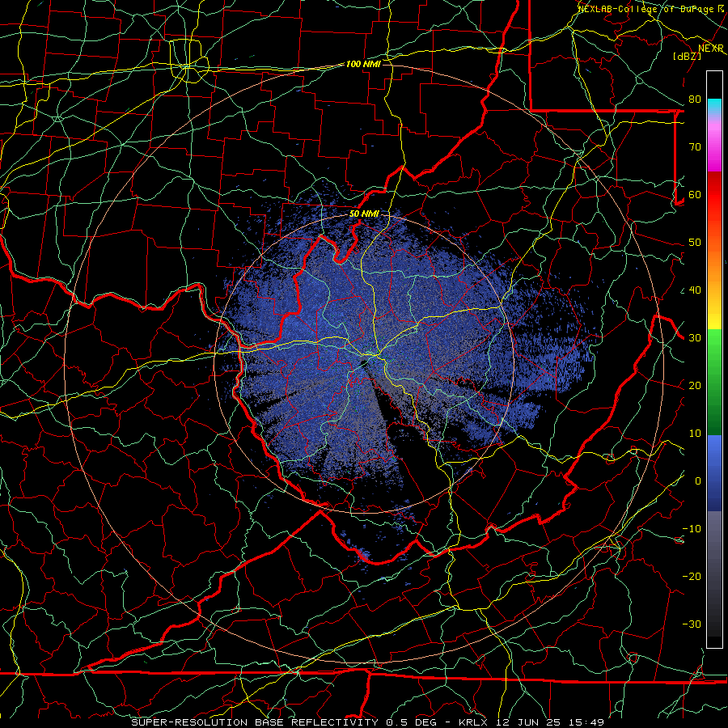
Task: Click the red segment of the color bar
Action: point(714,195)
